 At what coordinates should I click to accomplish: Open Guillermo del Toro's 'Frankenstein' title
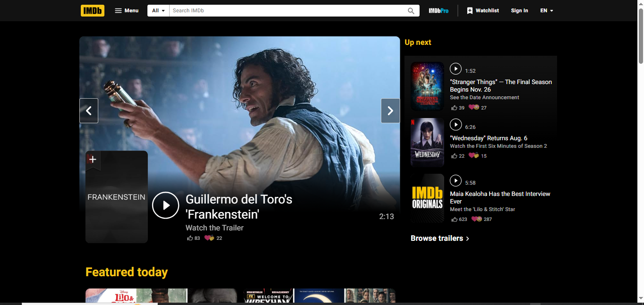tap(239, 207)
